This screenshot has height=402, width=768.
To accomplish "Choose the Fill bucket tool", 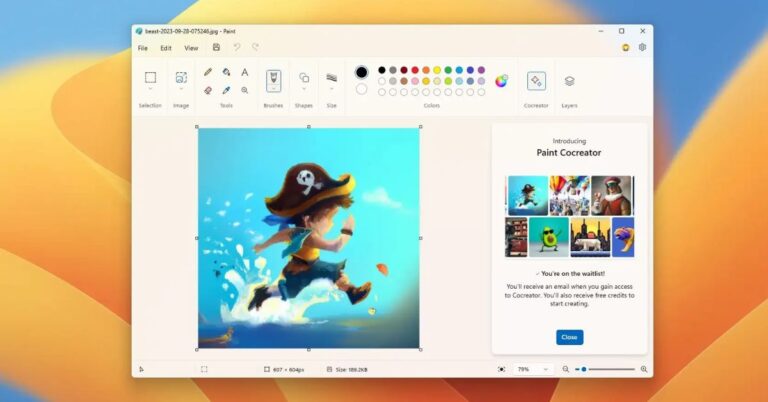I will pos(226,72).
